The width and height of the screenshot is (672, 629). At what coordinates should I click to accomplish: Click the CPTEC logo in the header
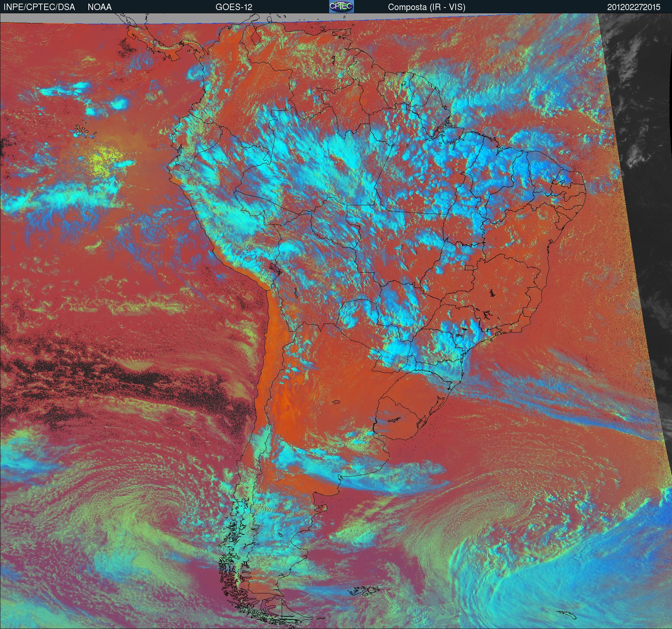(341, 6)
